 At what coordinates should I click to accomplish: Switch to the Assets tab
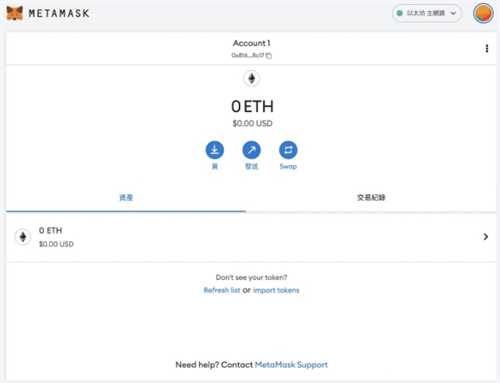point(126,198)
